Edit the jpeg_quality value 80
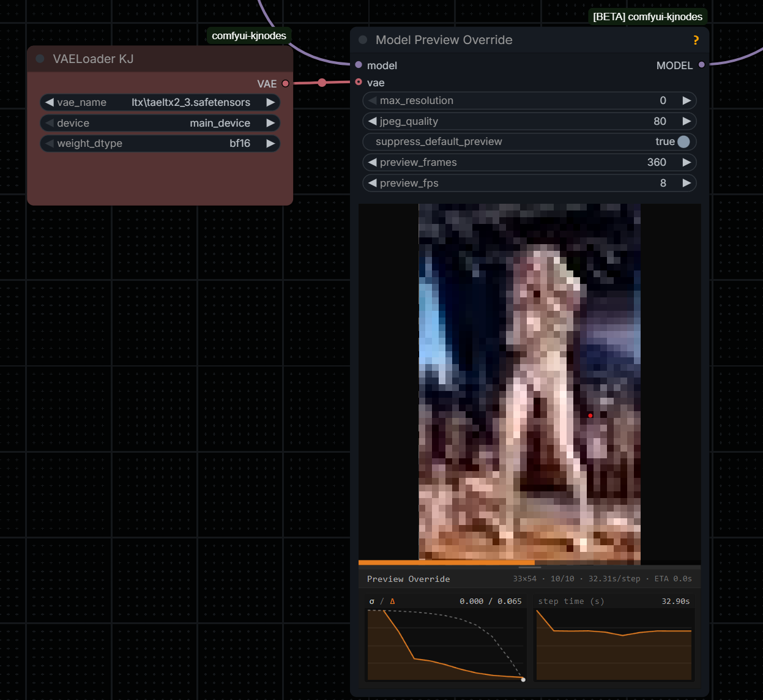The image size is (763, 700). (x=660, y=121)
